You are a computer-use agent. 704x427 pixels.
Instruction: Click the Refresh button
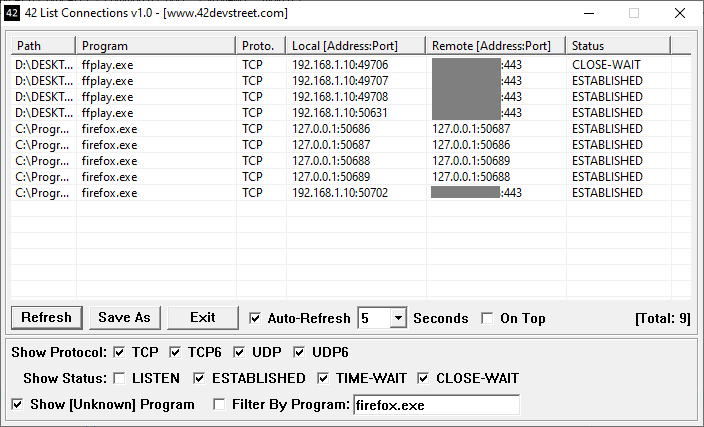pos(47,318)
